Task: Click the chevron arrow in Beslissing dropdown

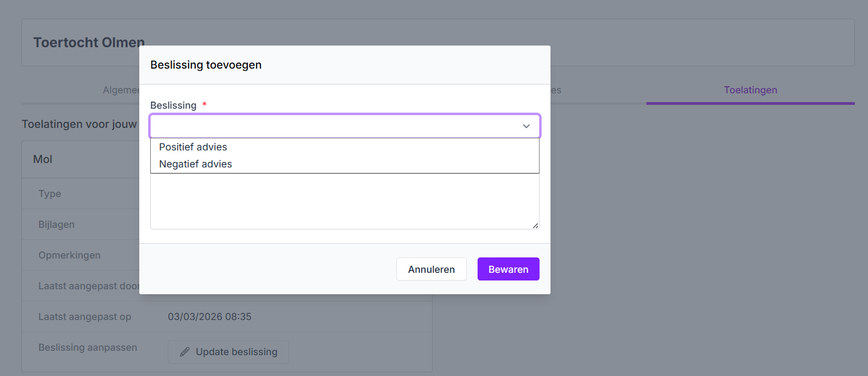Action: click(x=526, y=126)
